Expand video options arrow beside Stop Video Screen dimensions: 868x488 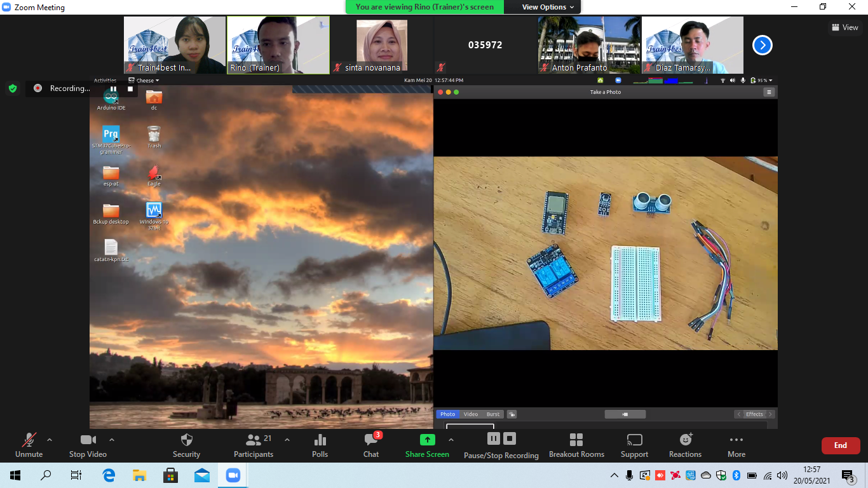pyautogui.click(x=112, y=440)
